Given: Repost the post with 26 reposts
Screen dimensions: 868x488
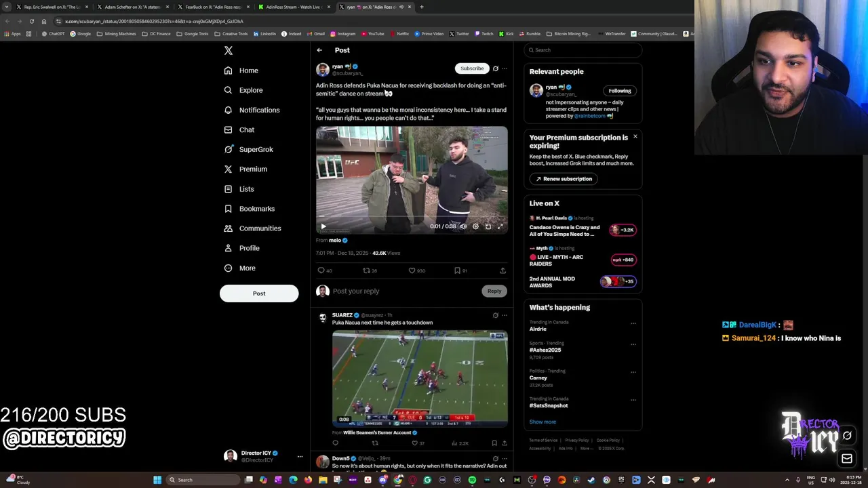Looking at the screenshot, I should tap(370, 270).
